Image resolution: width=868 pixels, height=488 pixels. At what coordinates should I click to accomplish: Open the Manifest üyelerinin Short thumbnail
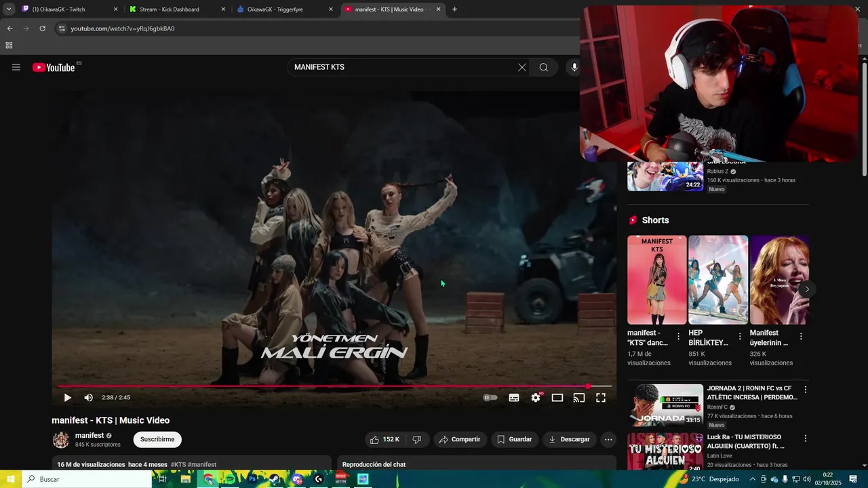pos(779,280)
